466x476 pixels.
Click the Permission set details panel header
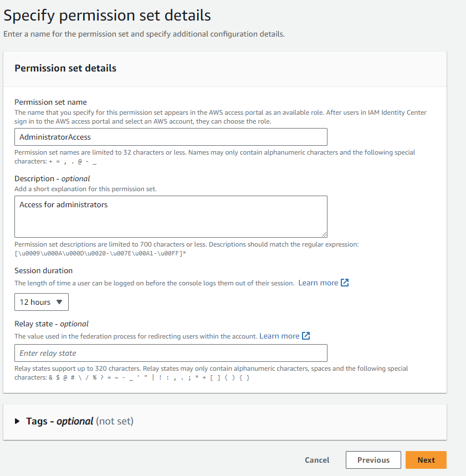click(65, 68)
